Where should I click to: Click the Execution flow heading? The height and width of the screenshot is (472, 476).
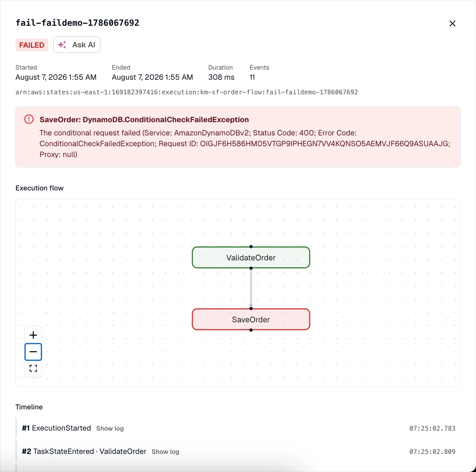tap(40, 188)
